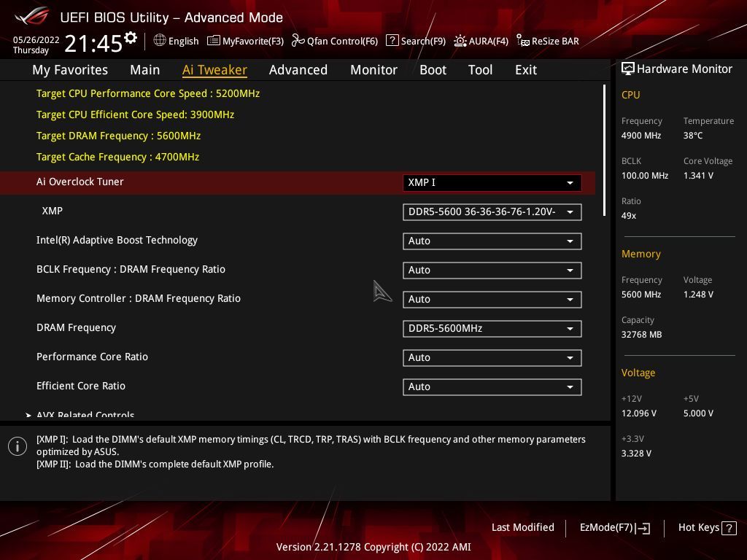Click the date 05/26/2022
Screen dimensions: 747x560
point(36,40)
